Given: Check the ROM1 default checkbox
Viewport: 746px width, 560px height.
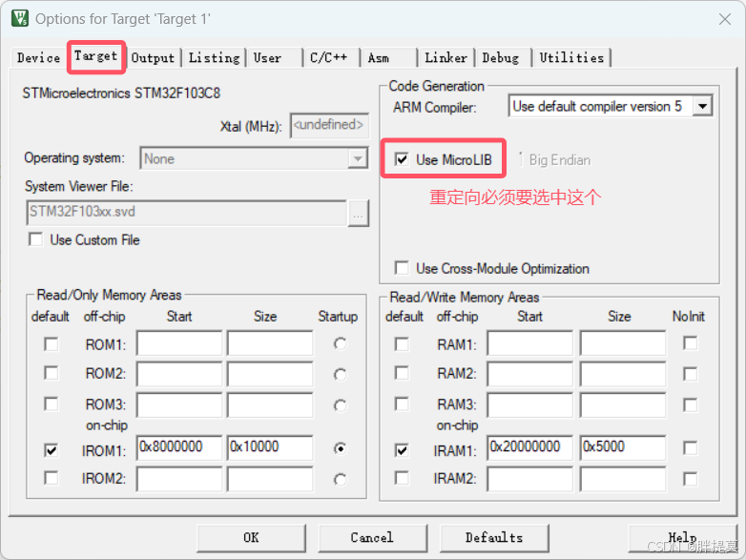Looking at the screenshot, I should (51, 344).
